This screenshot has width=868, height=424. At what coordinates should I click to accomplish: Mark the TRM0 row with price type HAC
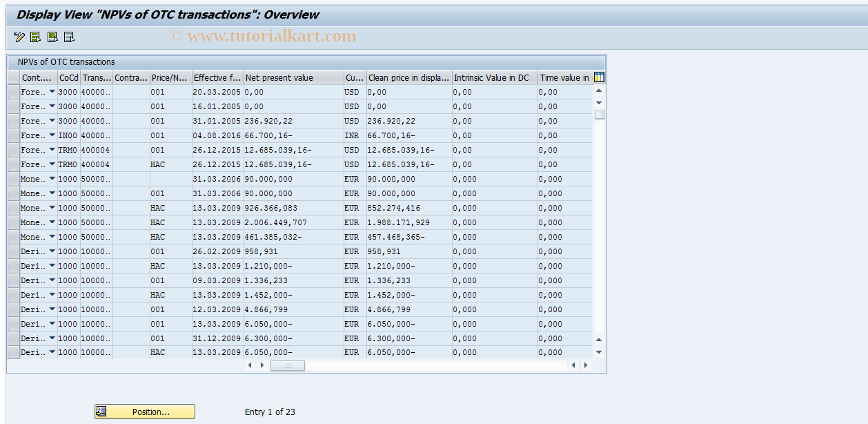(14, 164)
